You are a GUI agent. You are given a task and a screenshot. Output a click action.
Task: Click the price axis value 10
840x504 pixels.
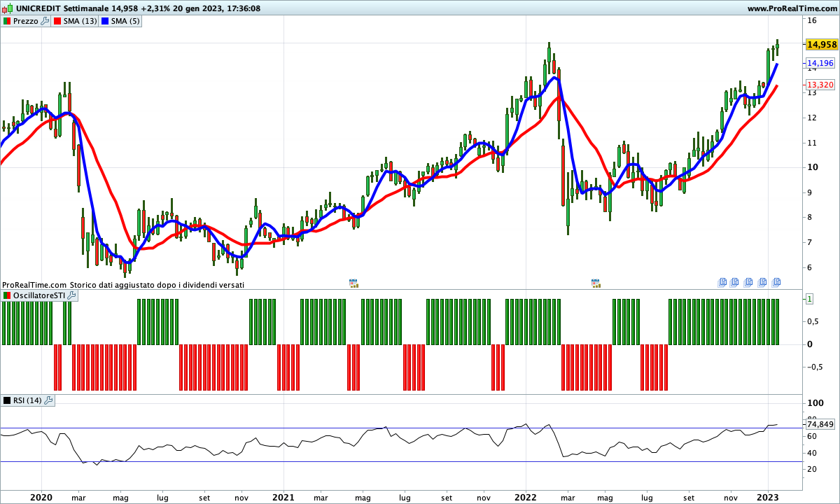click(x=813, y=167)
